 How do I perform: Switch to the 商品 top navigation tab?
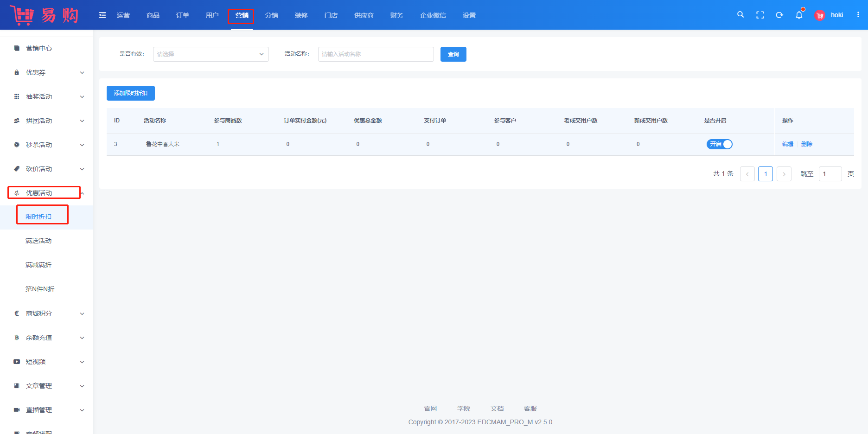coord(153,15)
